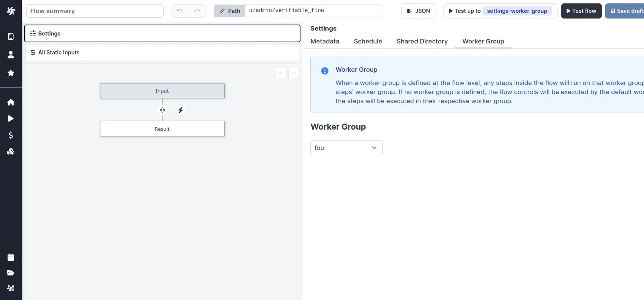Click the undo arrow button
The height and width of the screenshot is (300, 644).
pos(180,11)
